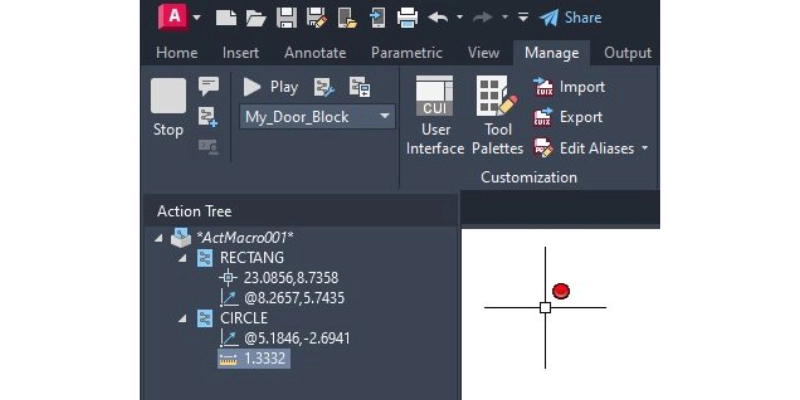
Task: Click the crosshair cursor pickbox
Action: click(545, 308)
